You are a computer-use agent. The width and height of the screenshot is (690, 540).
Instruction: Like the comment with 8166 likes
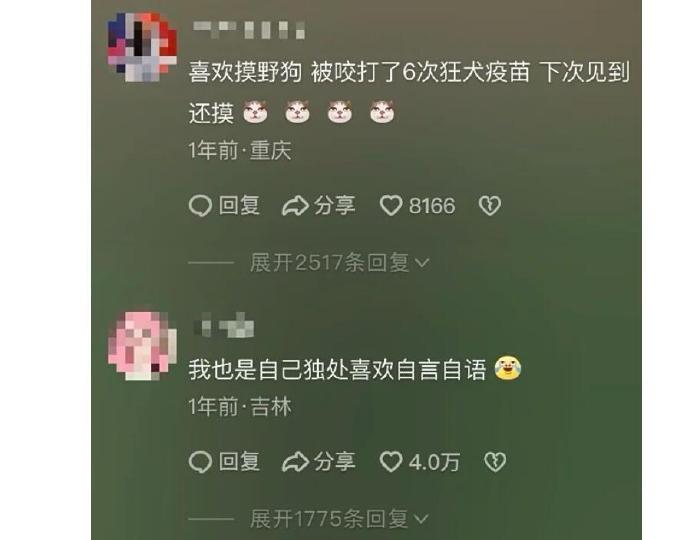coord(391,206)
